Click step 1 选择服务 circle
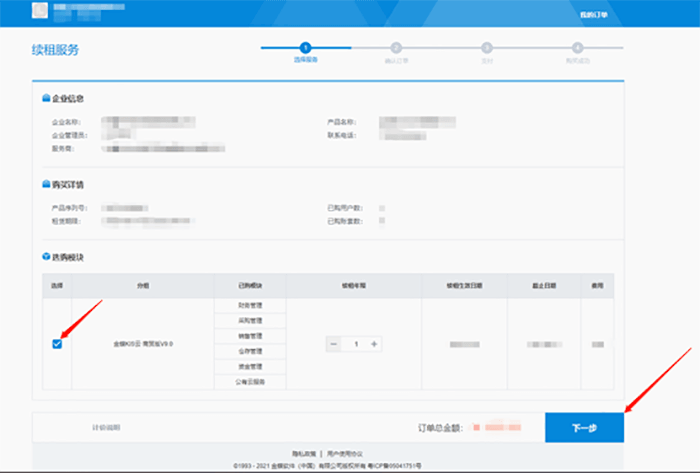 pyautogui.click(x=305, y=47)
